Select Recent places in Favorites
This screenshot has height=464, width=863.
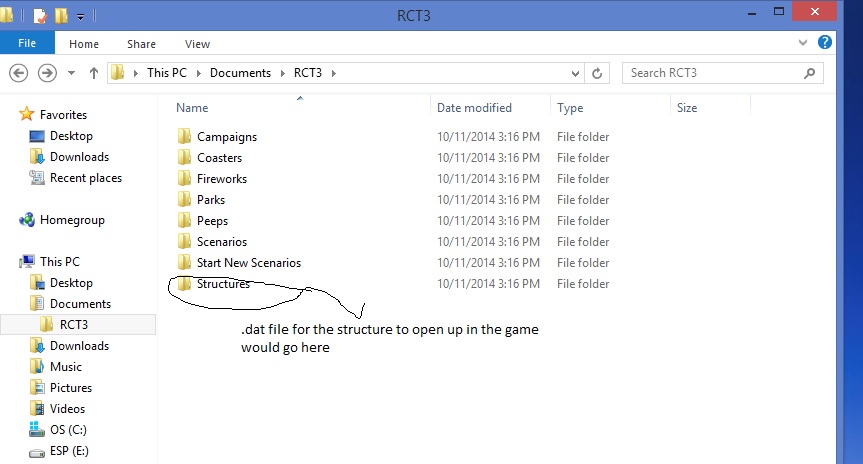85,178
